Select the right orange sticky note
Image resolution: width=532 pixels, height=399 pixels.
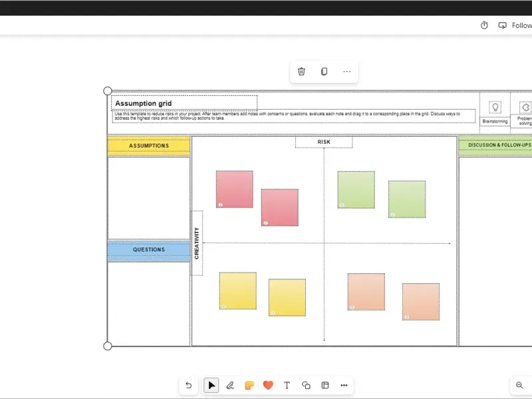tap(421, 302)
